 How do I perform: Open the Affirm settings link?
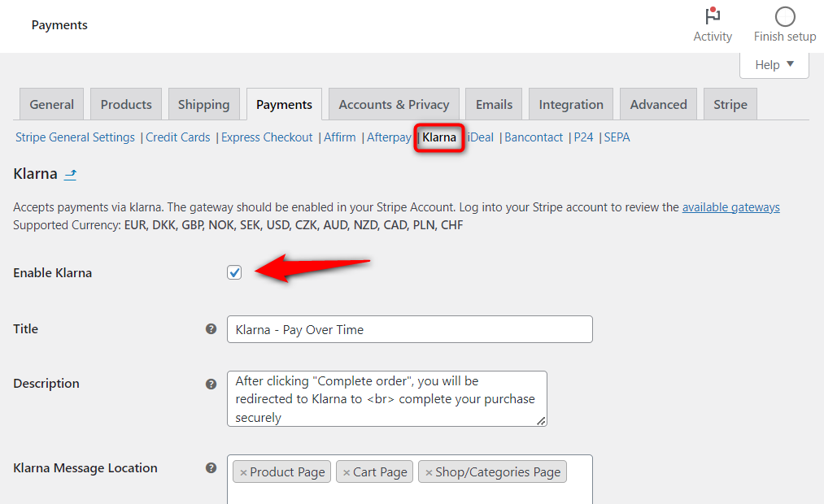click(x=339, y=137)
